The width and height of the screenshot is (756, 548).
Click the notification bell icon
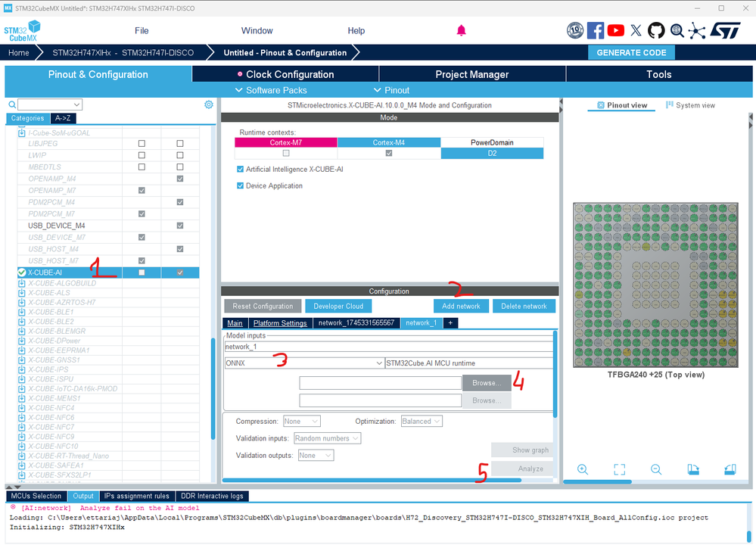pos(462,30)
